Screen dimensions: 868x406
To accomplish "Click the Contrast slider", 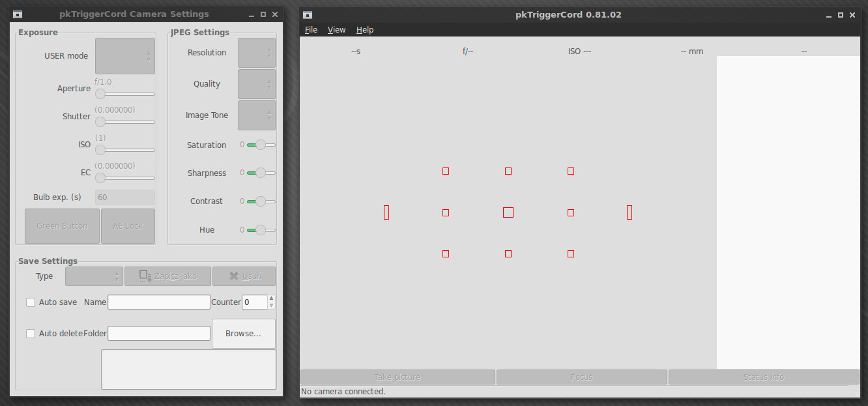I will tap(261, 201).
